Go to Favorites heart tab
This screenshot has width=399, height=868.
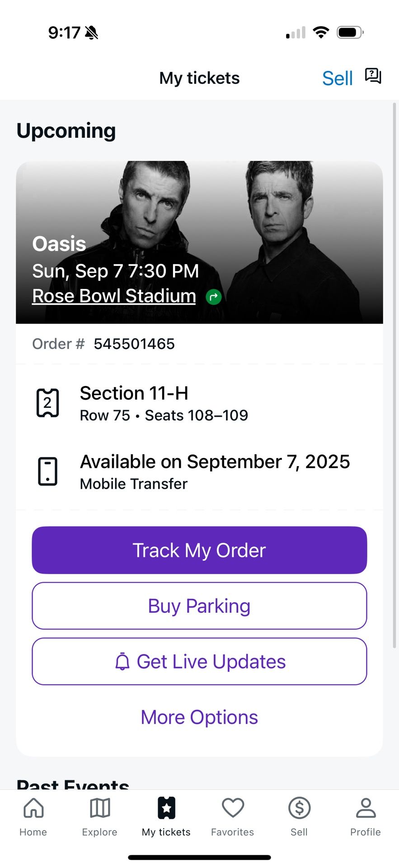pyautogui.click(x=233, y=816)
